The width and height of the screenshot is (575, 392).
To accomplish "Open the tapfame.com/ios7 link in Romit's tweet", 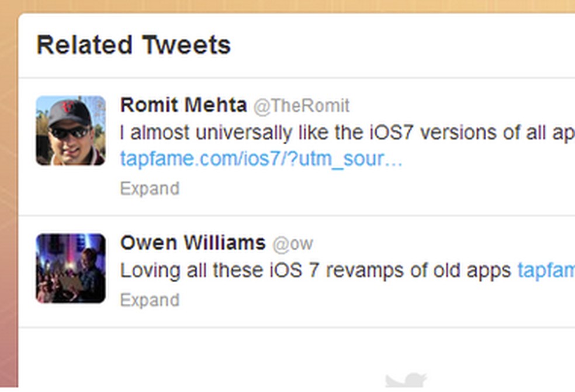I will pyautogui.click(x=261, y=158).
